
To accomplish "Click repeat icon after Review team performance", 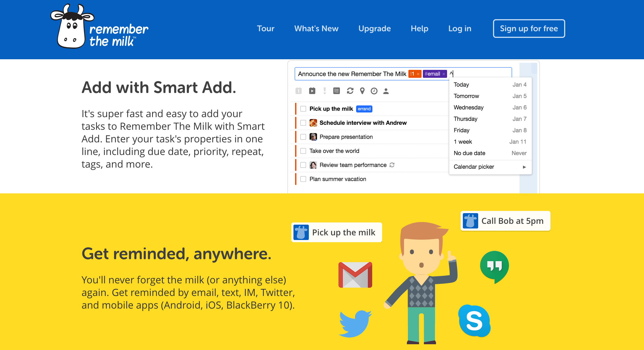I will 392,165.
